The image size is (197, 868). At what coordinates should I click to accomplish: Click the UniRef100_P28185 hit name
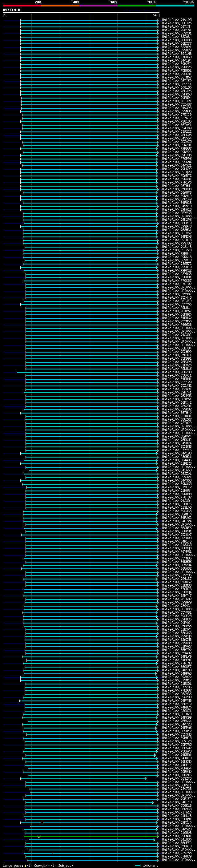pos(177,122)
